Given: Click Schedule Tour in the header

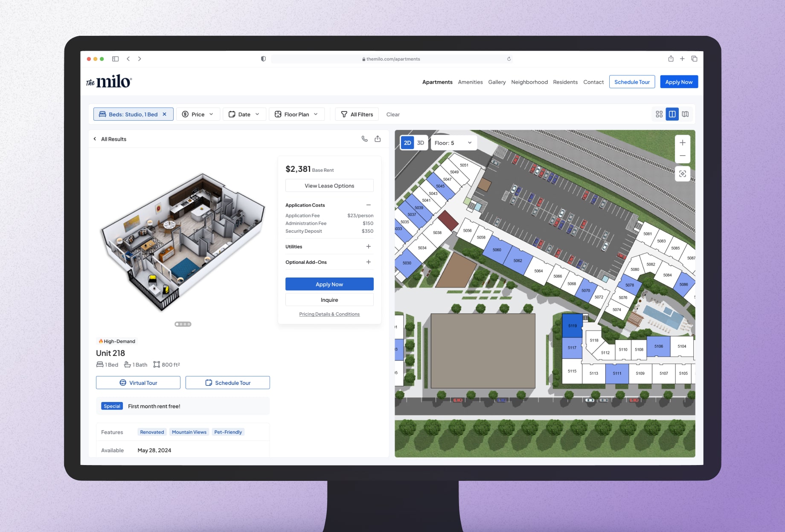Looking at the screenshot, I should click(x=632, y=82).
